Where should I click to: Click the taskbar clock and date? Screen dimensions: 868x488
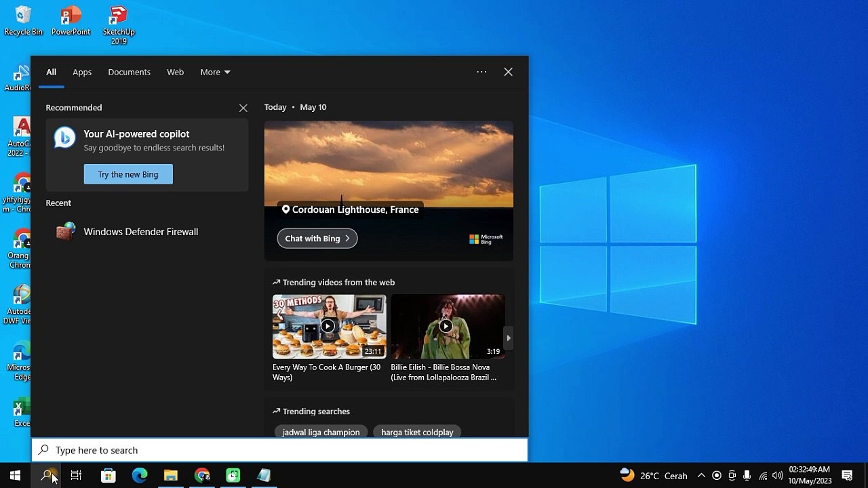click(x=810, y=475)
